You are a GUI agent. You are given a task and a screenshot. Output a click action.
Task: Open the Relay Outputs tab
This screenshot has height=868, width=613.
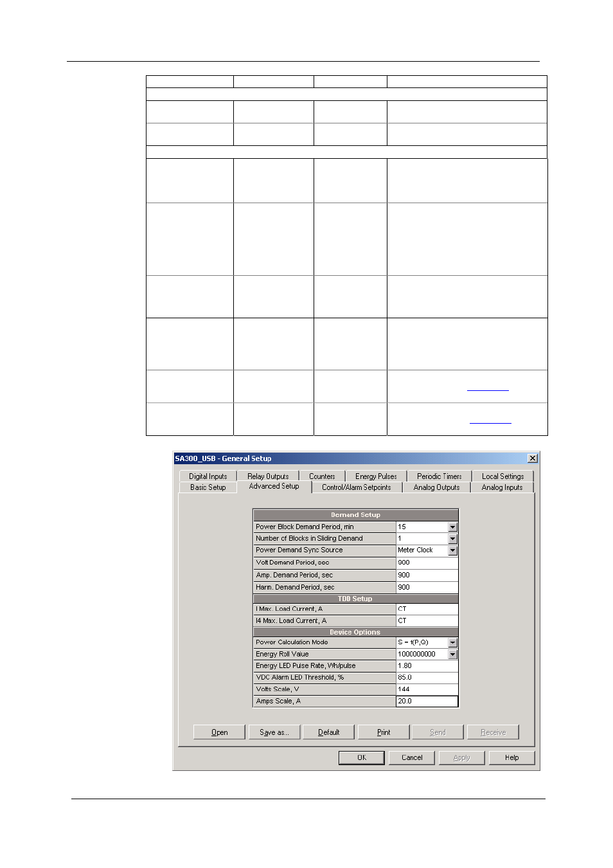(268, 476)
